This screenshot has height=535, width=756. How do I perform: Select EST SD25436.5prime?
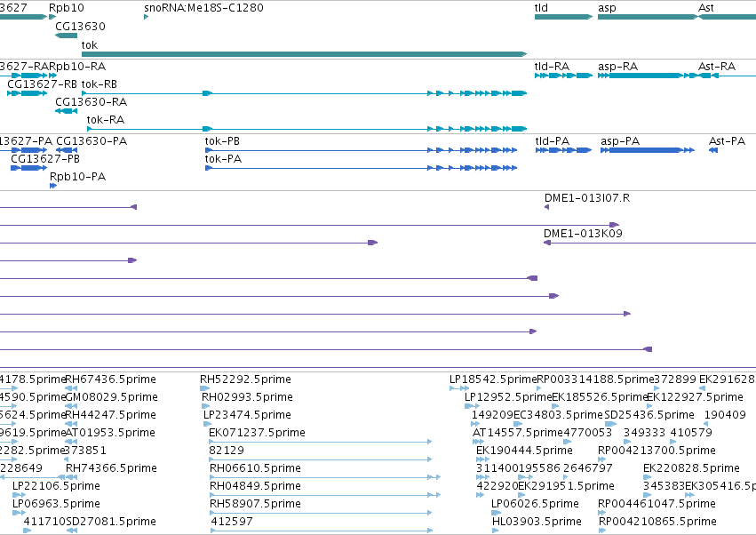[649, 415]
